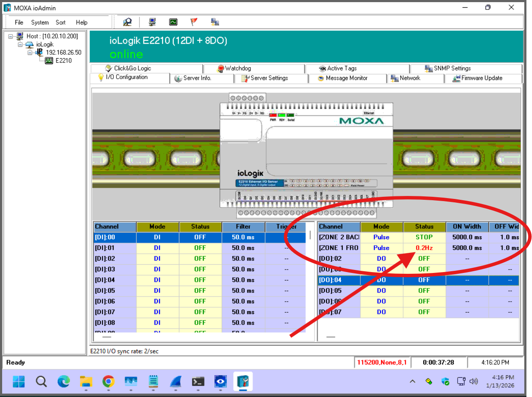Collapse the Host [10.20.10.200] tree node
The height and width of the screenshot is (397, 532).
click(11, 36)
